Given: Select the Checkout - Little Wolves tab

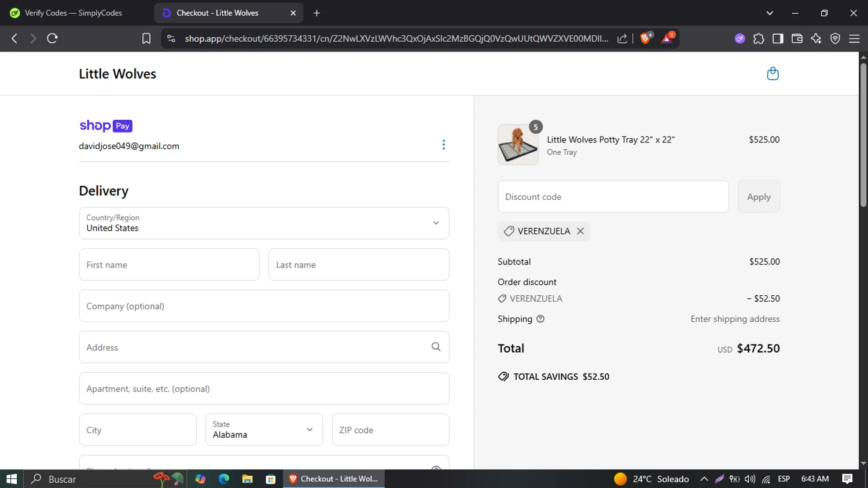Looking at the screenshot, I should [x=229, y=13].
